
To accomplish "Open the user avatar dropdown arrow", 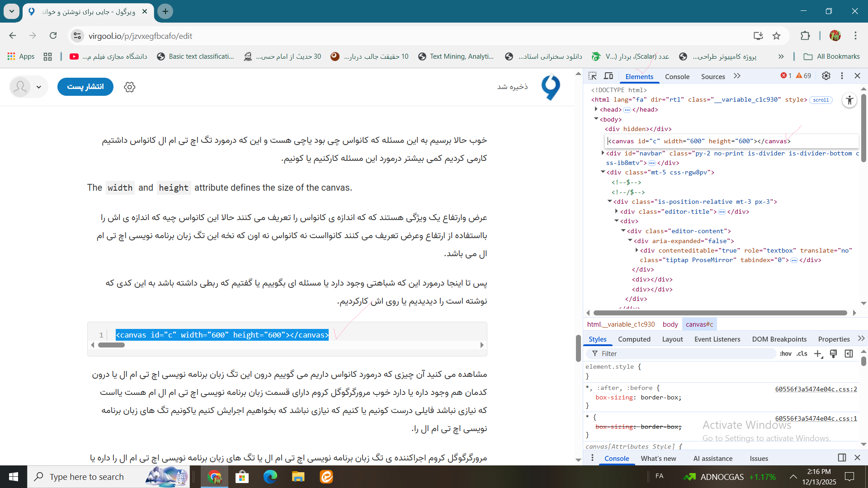I will pos(39,87).
